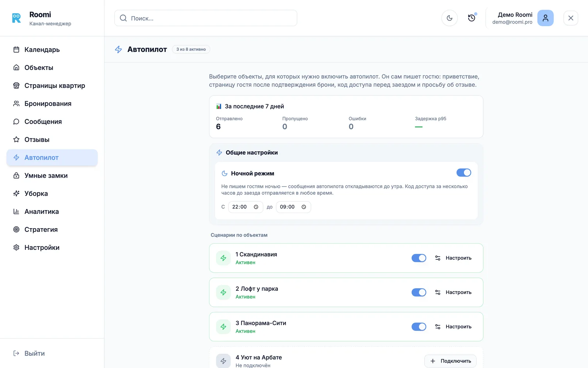
Task: Open Отзывы page
Action: [52, 140]
